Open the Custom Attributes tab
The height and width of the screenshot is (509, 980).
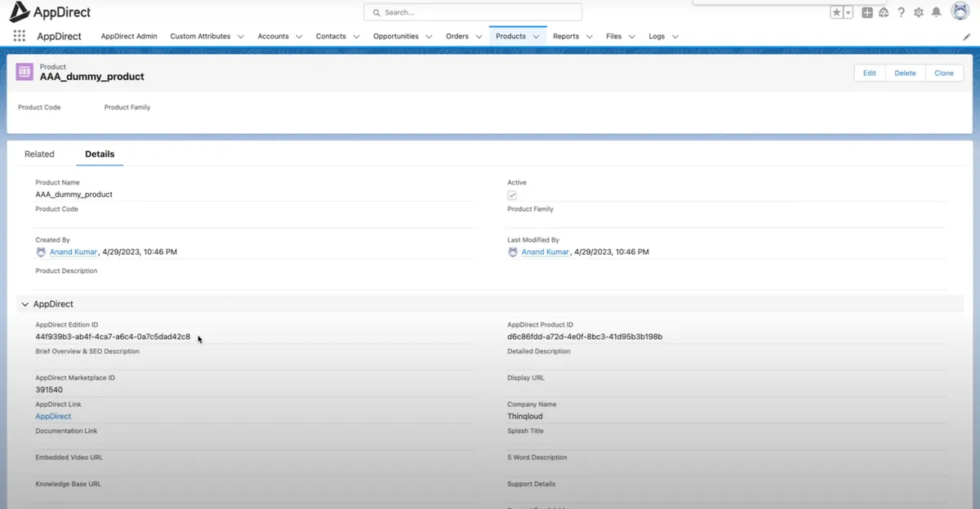[x=200, y=37]
